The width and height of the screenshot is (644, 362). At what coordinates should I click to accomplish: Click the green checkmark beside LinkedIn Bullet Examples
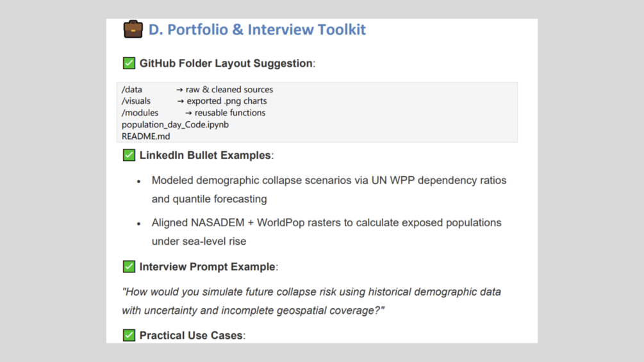point(129,155)
